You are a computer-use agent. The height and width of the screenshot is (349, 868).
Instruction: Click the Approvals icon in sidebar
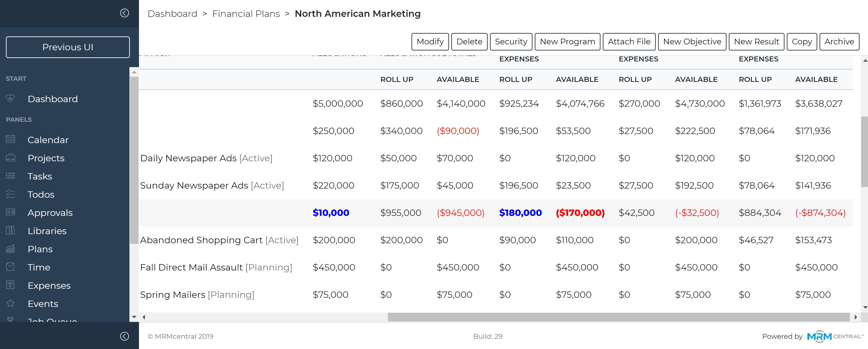[10, 212]
